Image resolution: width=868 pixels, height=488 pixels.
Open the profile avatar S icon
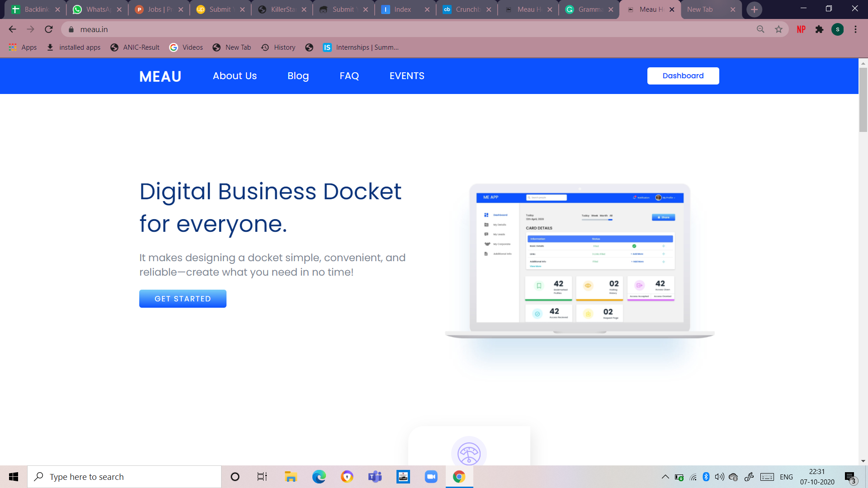tap(837, 29)
